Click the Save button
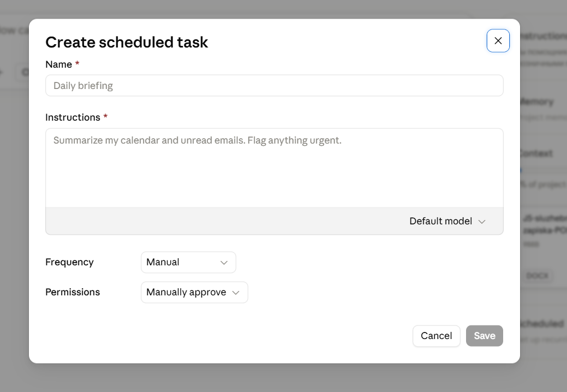The width and height of the screenshot is (567, 392). pos(484,336)
